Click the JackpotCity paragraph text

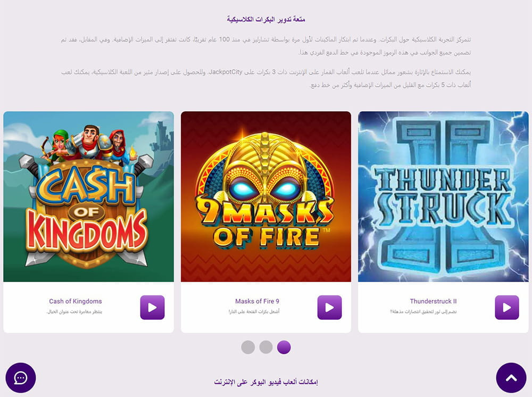tap(266, 78)
